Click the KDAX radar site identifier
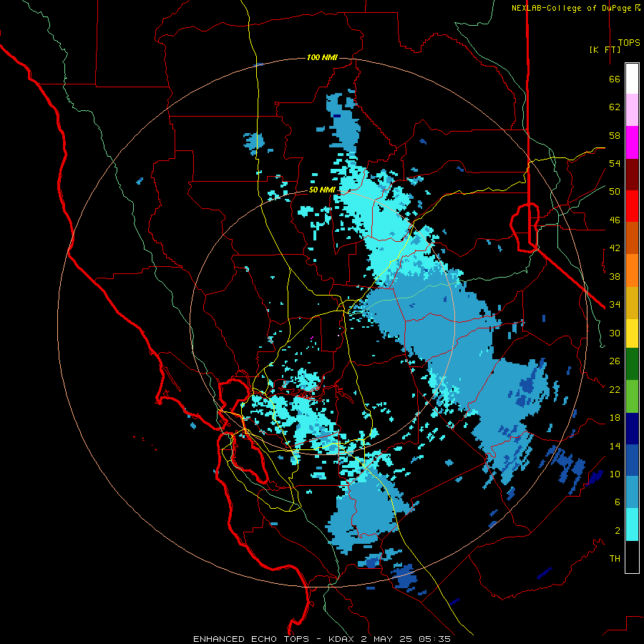644x644 pixels. pyautogui.click(x=343, y=639)
